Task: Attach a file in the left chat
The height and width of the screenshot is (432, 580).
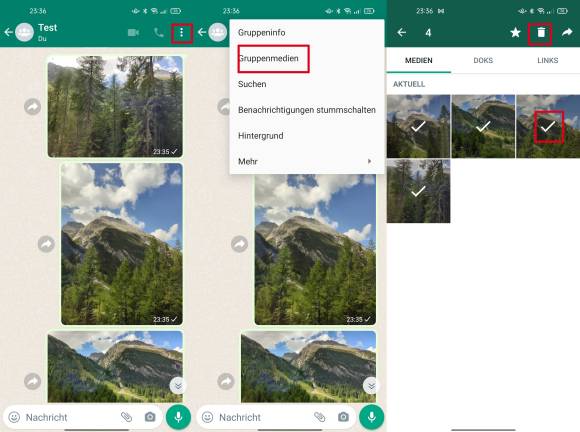Action: [126, 417]
